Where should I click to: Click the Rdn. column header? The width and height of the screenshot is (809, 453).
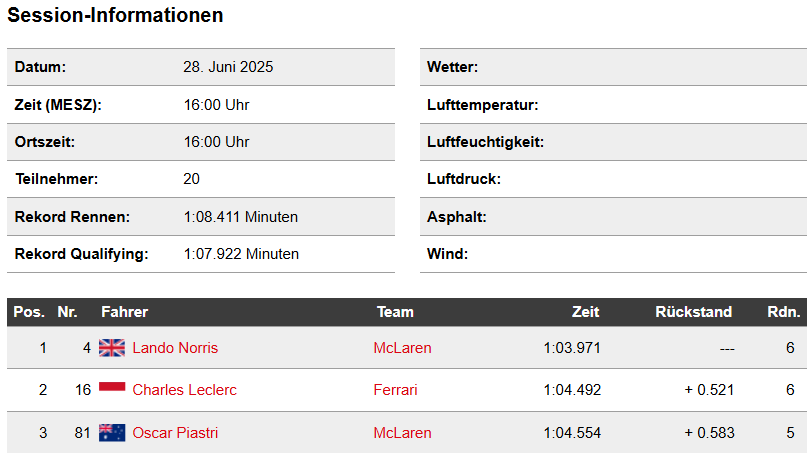[x=784, y=312]
